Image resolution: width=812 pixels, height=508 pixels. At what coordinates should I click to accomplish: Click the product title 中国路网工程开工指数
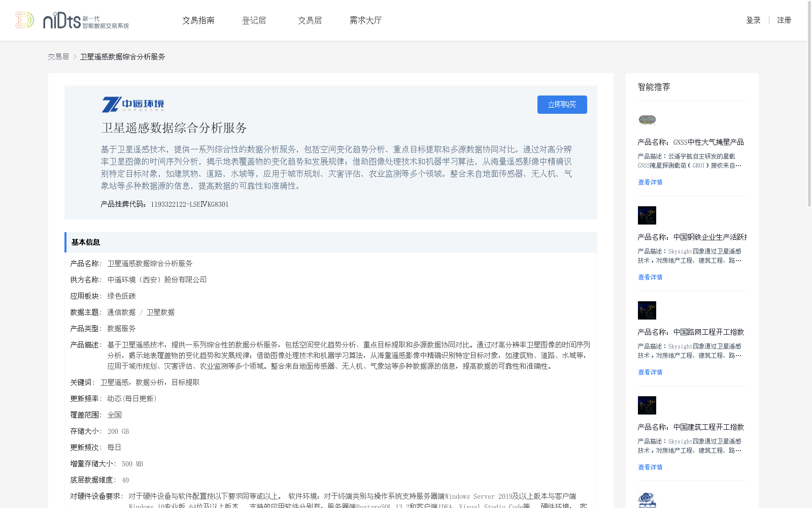708,332
